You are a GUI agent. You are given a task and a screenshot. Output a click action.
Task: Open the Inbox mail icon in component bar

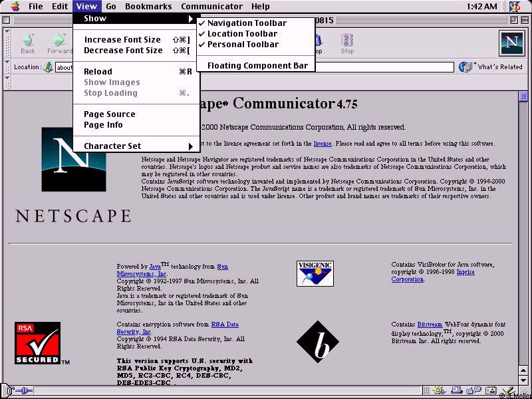[x=457, y=390]
